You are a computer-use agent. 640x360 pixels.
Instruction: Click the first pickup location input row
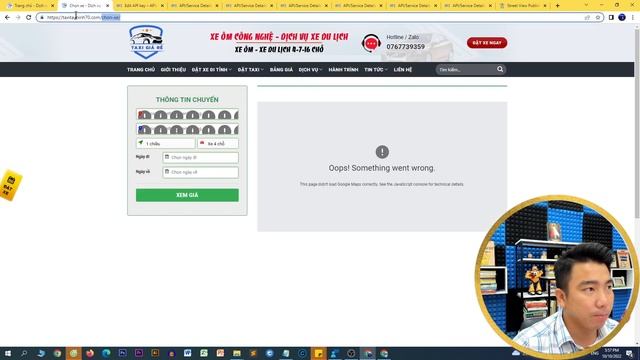pyautogui.click(x=187, y=115)
